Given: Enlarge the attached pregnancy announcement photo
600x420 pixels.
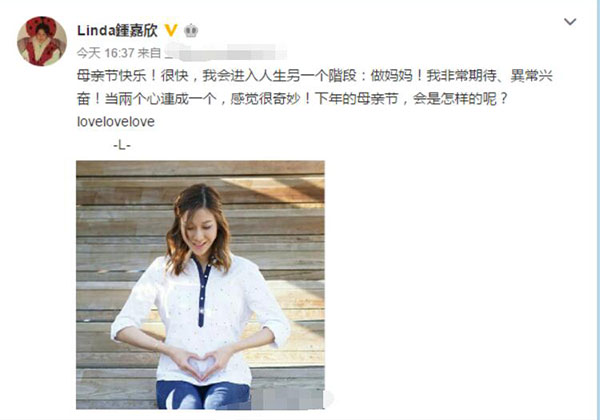Looking at the screenshot, I should (200, 285).
